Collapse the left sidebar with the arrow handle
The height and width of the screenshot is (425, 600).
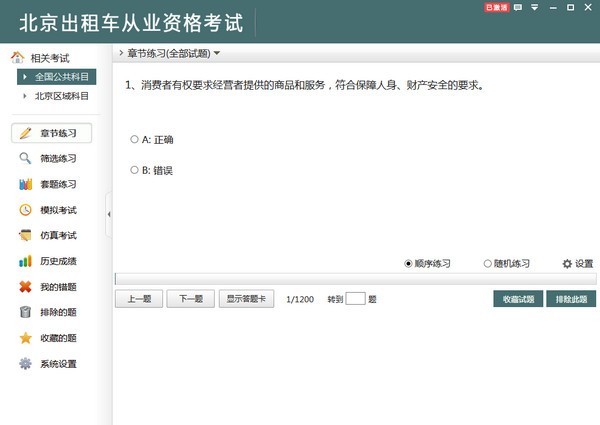click(x=108, y=213)
